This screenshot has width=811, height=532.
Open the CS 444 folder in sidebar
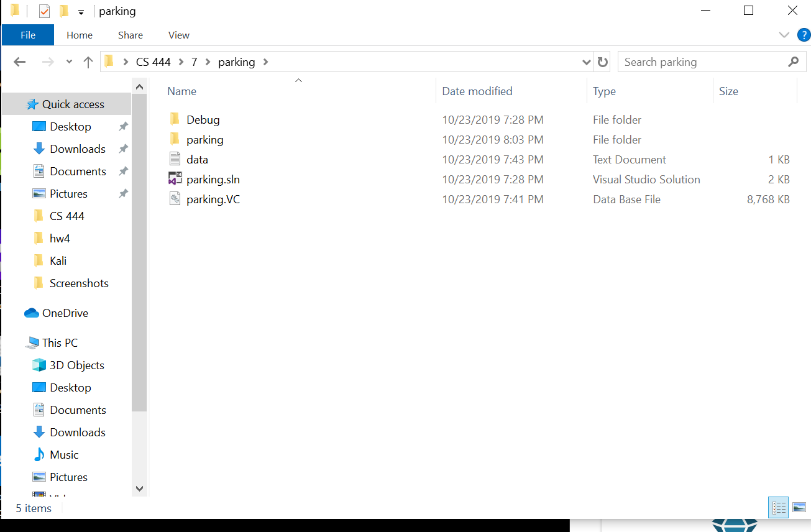tap(58, 216)
